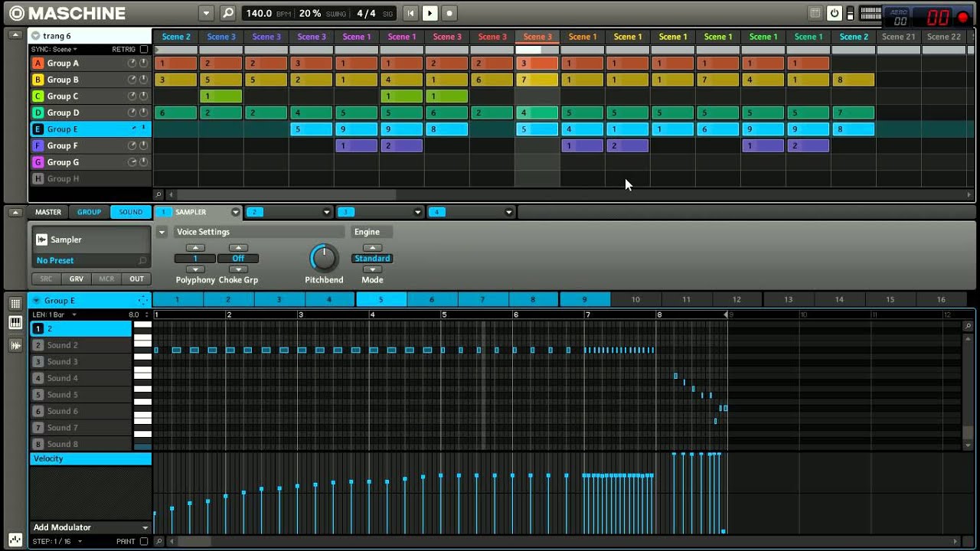
Task: Switch to the MASTER tab
Action: click(x=48, y=212)
